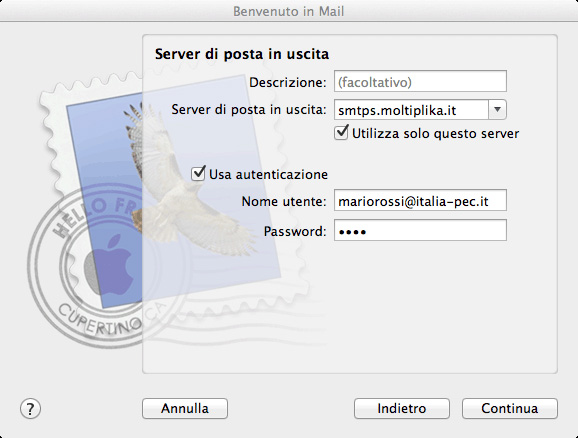Image resolution: width=578 pixels, height=438 pixels.
Task: Select the smtps.moltiplika.it server combo field
Action: pos(411,110)
